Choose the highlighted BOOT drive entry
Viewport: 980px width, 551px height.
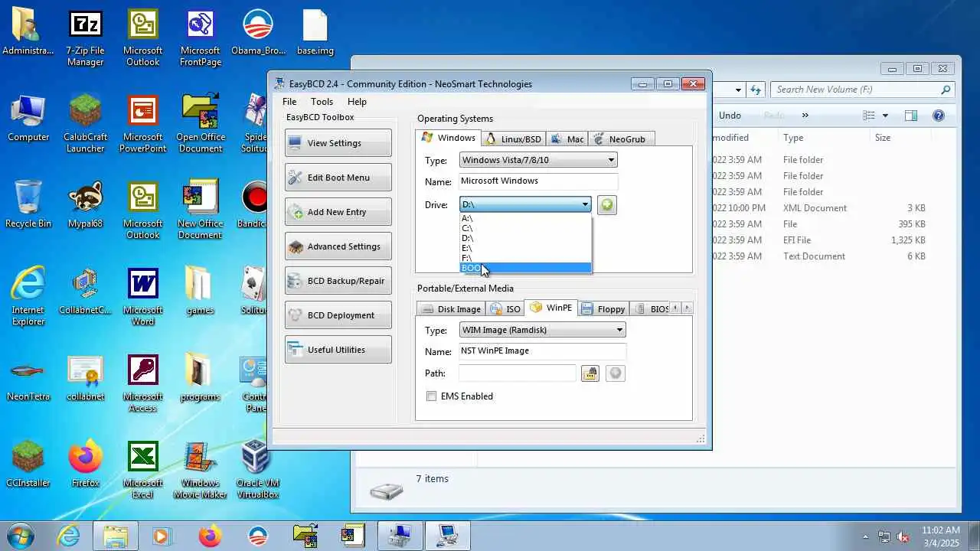[525, 268]
